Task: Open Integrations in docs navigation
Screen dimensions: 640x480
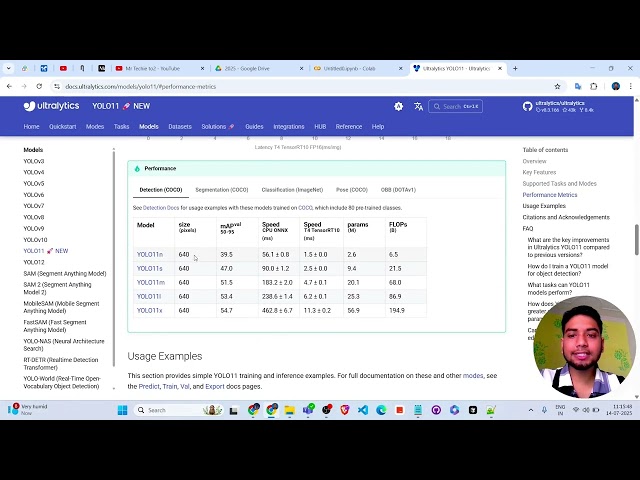Action: pyautogui.click(x=289, y=127)
